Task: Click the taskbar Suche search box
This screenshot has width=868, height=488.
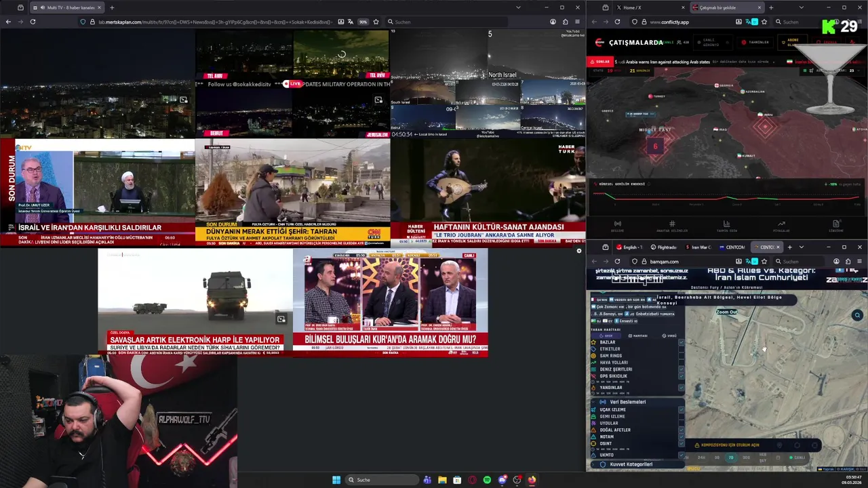Action: click(382, 480)
